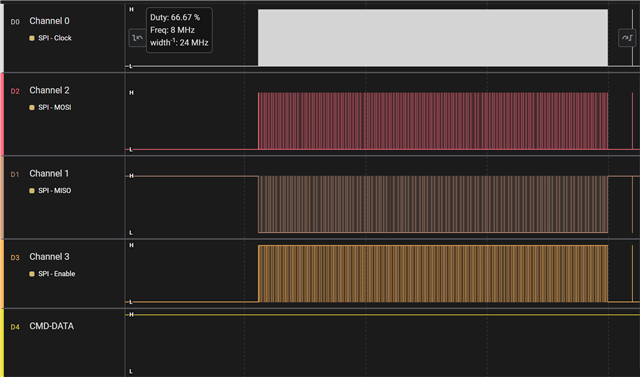Click the yellow SPI - MOSI analyzer marker
640x377 pixels.
click(32, 107)
